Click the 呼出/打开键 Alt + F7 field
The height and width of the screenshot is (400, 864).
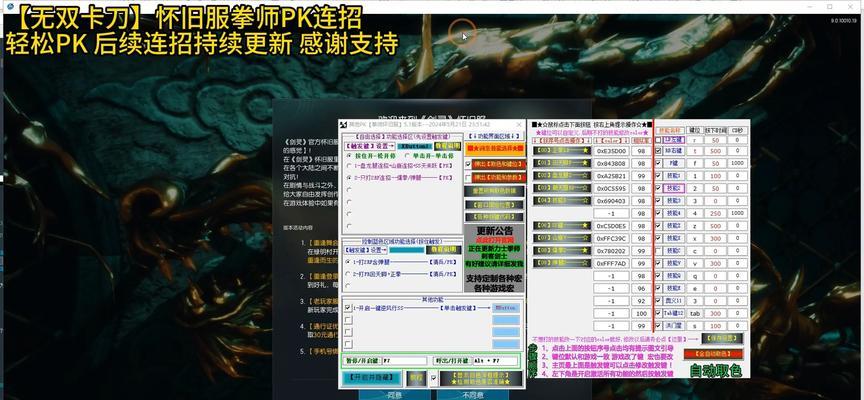[495, 361]
